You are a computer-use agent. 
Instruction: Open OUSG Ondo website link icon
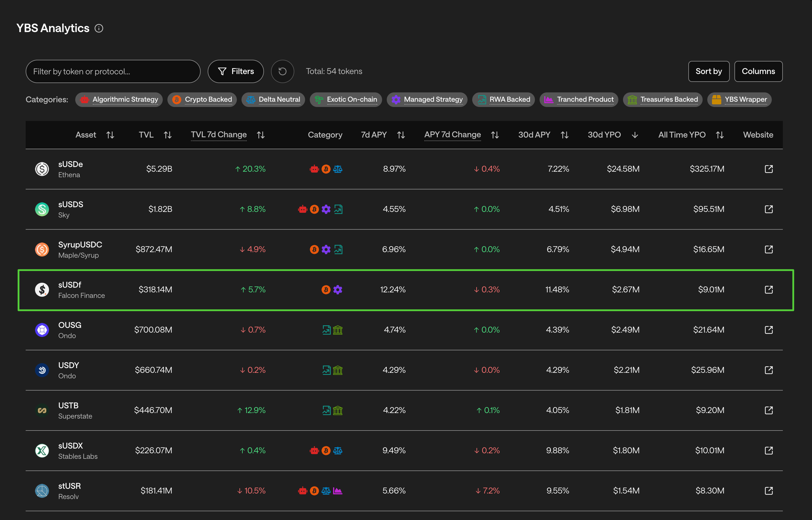[769, 330]
